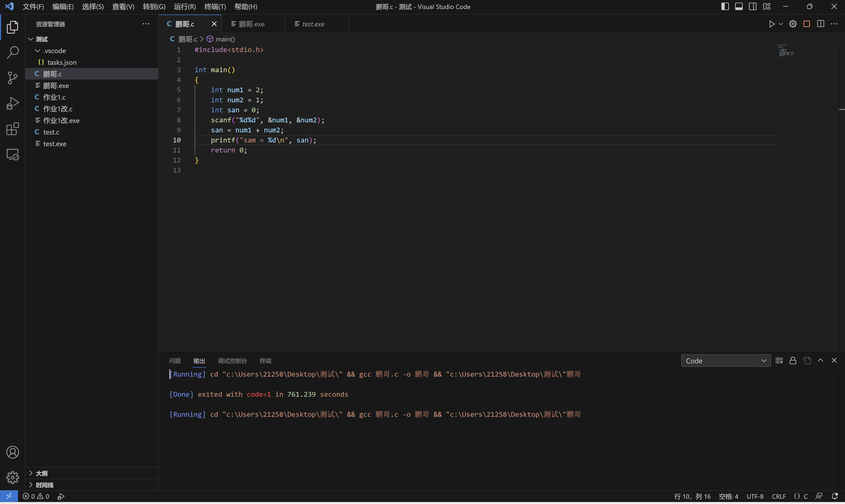Open tasks.json in explorer
845x504 pixels.
coord(92,62)
